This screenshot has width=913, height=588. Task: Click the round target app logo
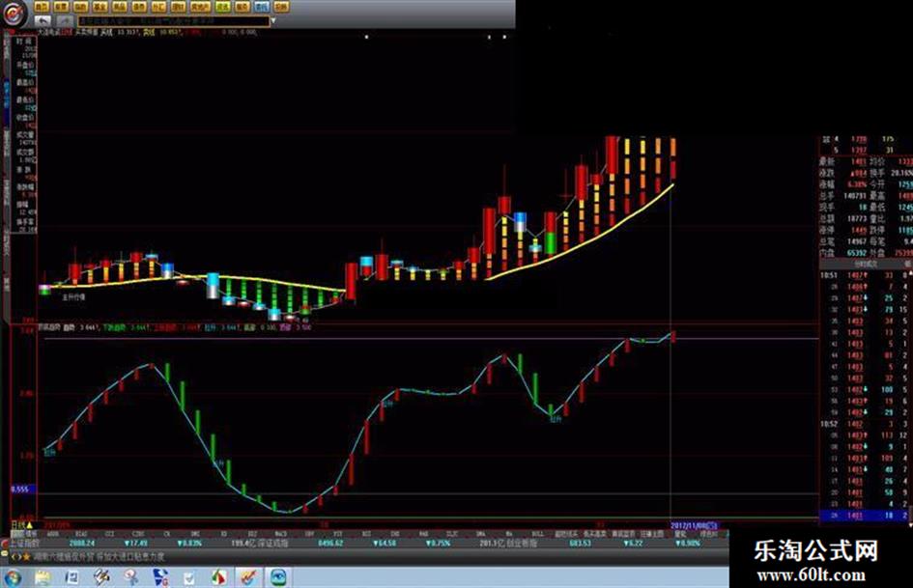(15, 14)
